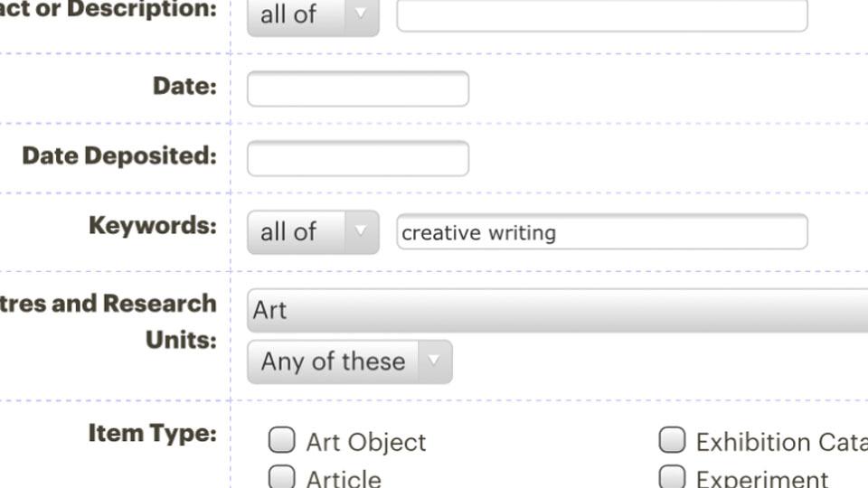This screenshot has width=868, height=488.
Task: Click the "Date:" field label
Action: 184,86
